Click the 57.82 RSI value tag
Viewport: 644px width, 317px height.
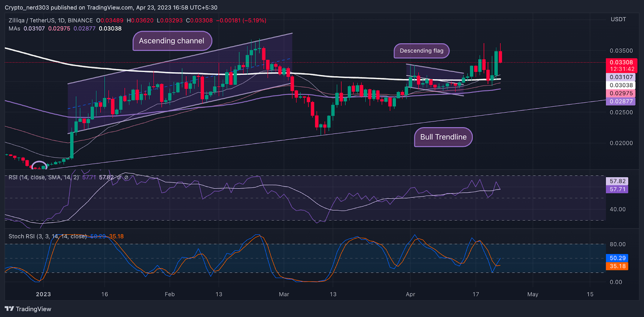pos(617,181)
